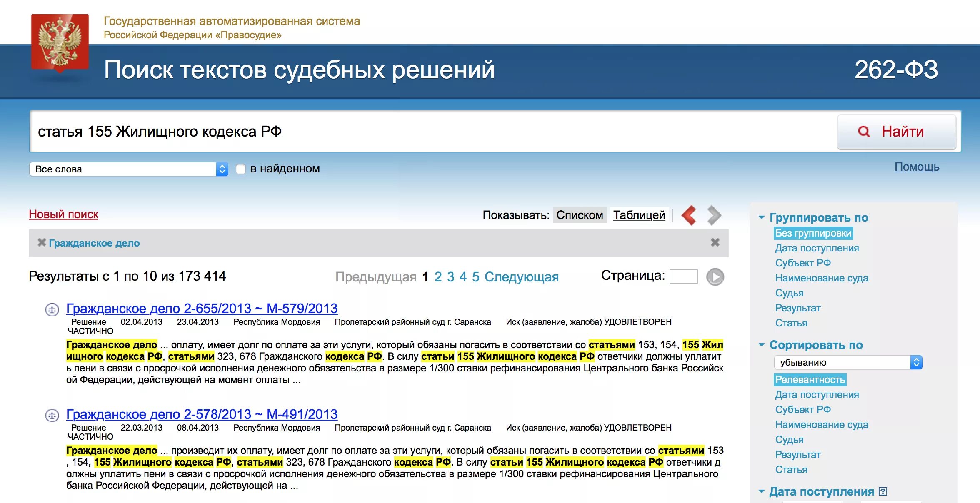Focus the Страница page number field

point(683,276)
